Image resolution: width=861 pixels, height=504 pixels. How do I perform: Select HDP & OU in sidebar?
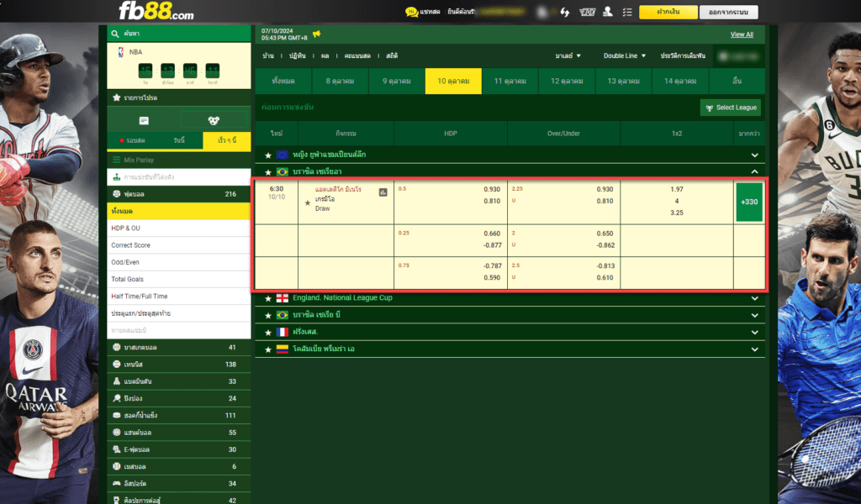pos(179,228)
